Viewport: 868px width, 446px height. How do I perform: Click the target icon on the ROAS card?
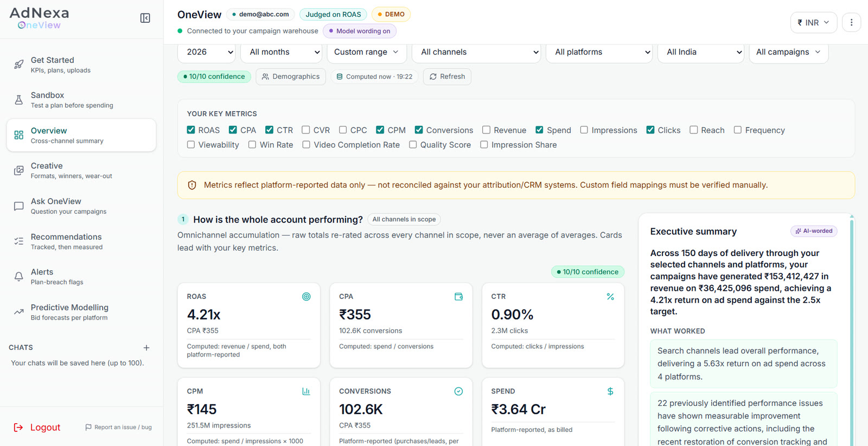tap(307, 297)
